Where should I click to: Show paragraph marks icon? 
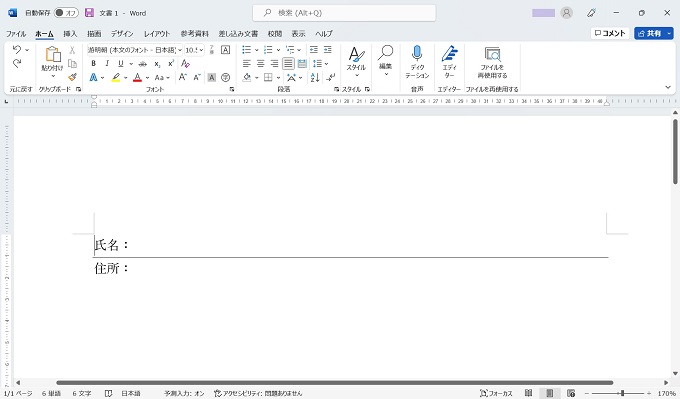(x=330, y=78)
